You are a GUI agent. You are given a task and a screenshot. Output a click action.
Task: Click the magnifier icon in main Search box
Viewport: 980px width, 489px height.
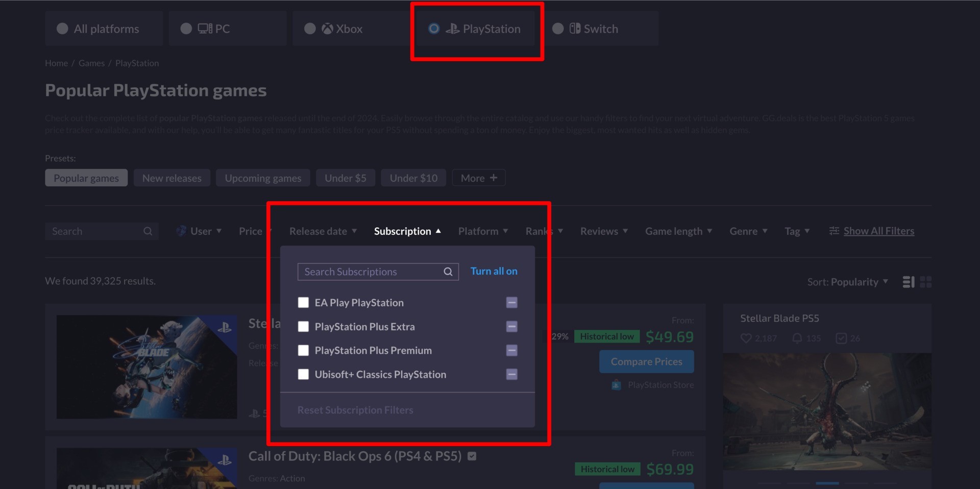coord(148,231)
